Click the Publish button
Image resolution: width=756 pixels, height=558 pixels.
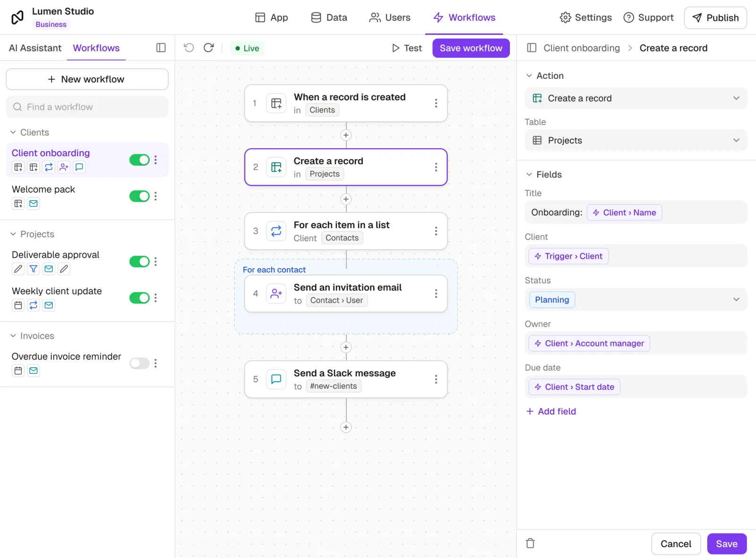(x=715, y=17)
